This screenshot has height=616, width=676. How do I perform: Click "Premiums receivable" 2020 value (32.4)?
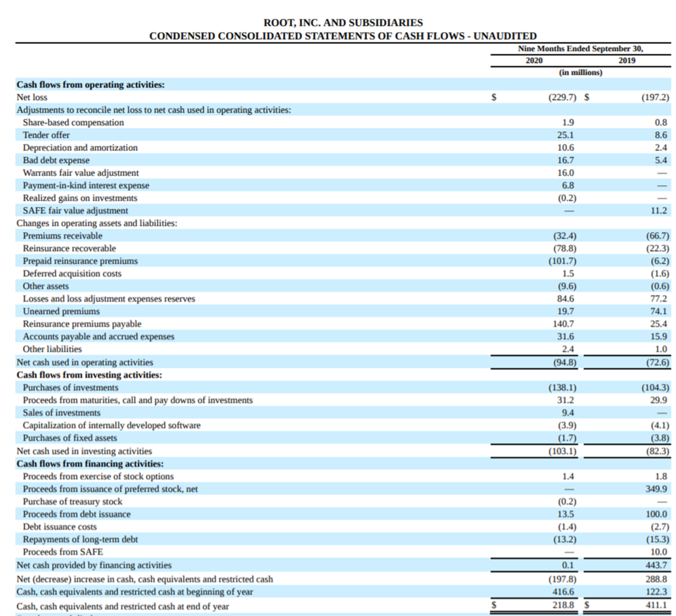coord(564,235)
